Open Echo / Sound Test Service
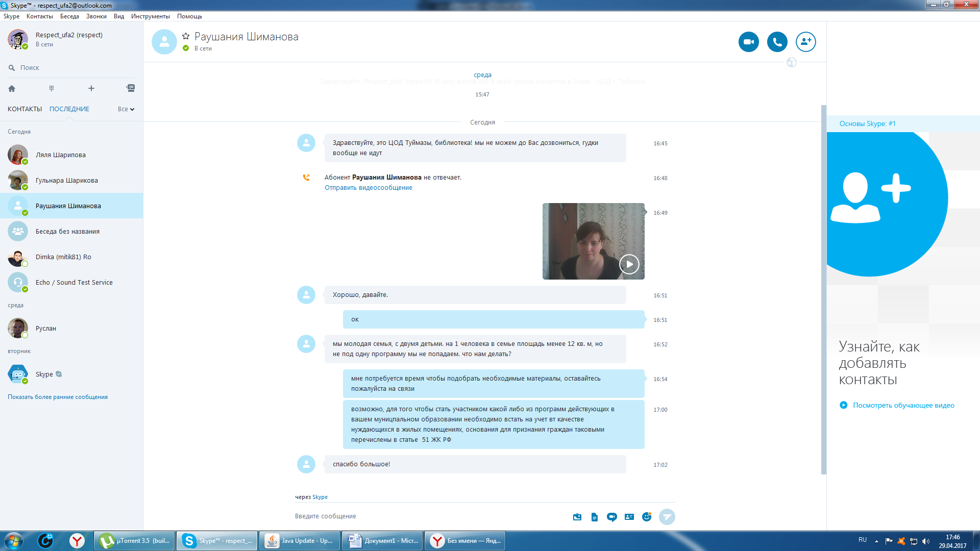The image size is (980, 551). (x=71, y=283)
